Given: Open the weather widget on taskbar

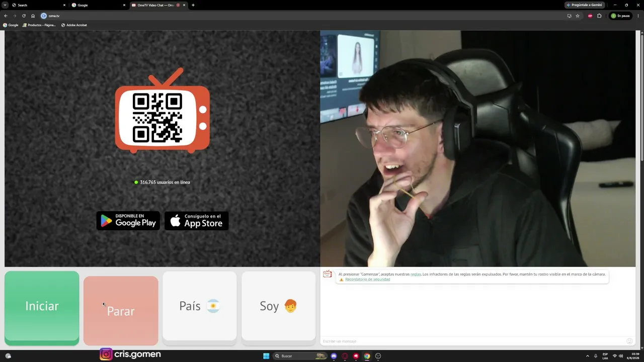Looking at the screenshot, I should [x=8, y=356].
